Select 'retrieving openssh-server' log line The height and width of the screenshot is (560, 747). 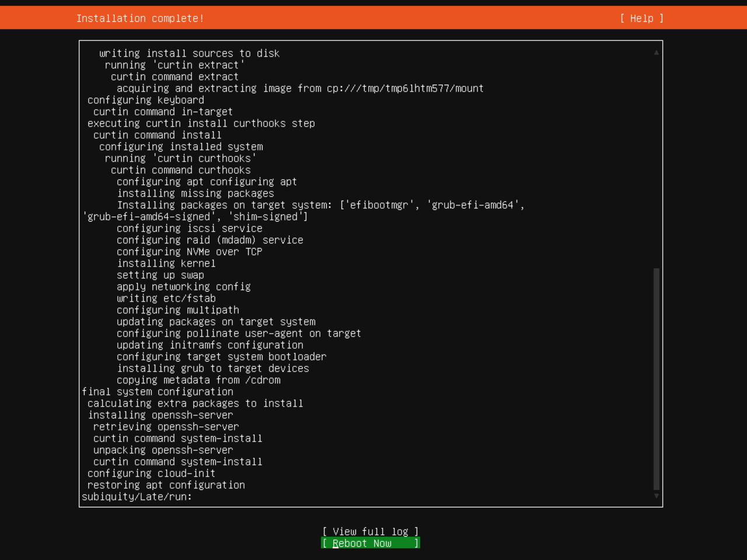(x=166, y=426)
